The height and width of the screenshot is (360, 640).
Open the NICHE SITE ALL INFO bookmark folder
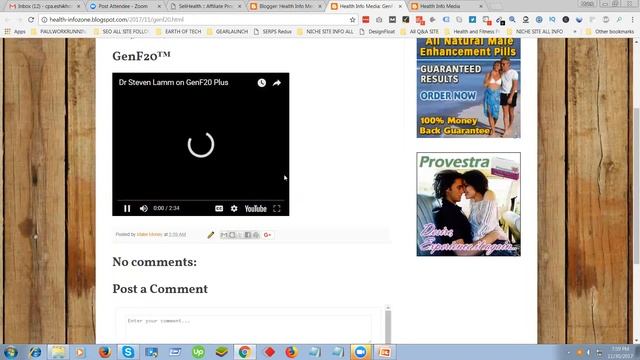pyautogui.click(x=536, y=31)
